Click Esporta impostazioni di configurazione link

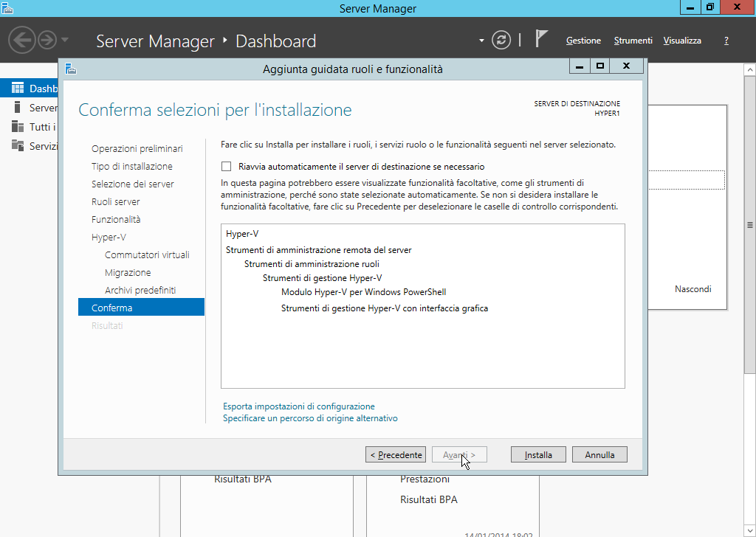[299, 406]
